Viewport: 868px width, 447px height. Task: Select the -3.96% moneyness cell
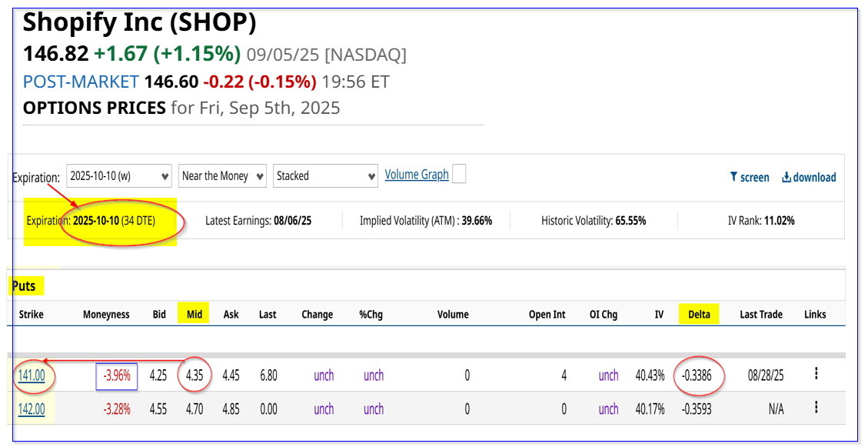pos(117,375)
